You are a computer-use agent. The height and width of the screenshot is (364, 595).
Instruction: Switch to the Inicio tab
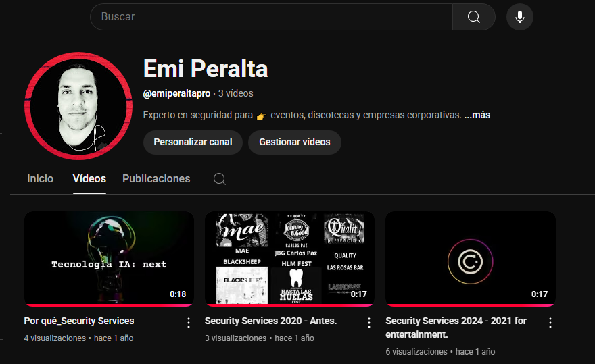click(40, 179)
